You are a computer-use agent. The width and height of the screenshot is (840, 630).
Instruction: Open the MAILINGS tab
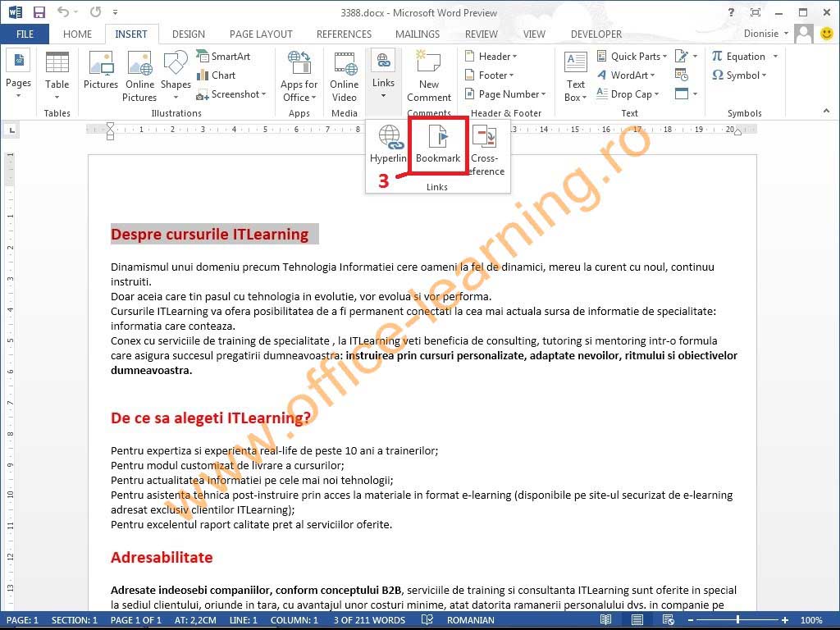[x=418, y=34]
